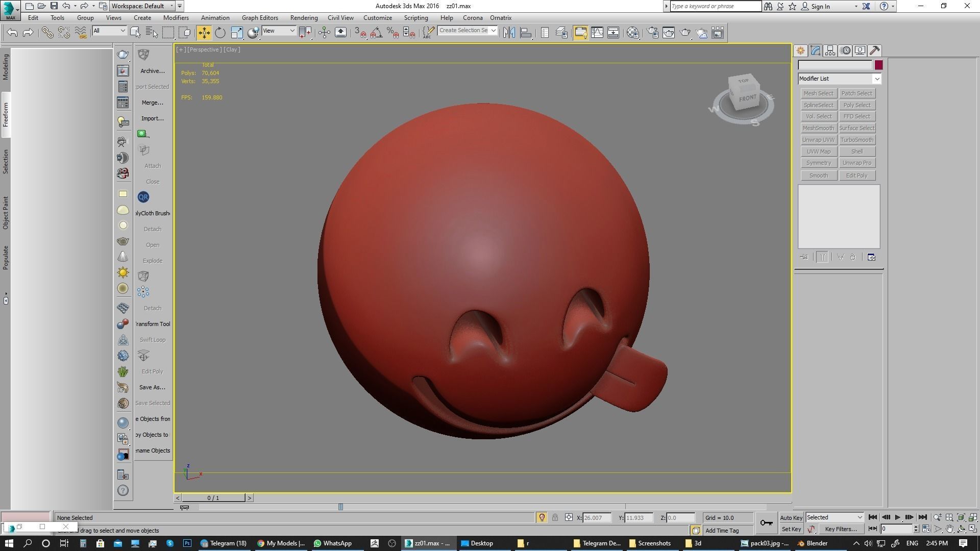The image size is (980, 551).
Task: Click the Unwrap UVW button
Action: coord(818,140)
